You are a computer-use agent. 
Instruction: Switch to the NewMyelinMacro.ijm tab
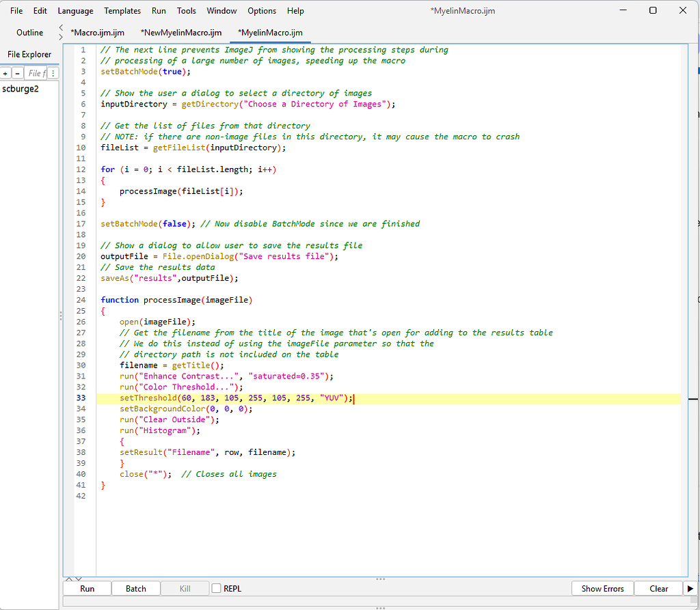point(180,32)
